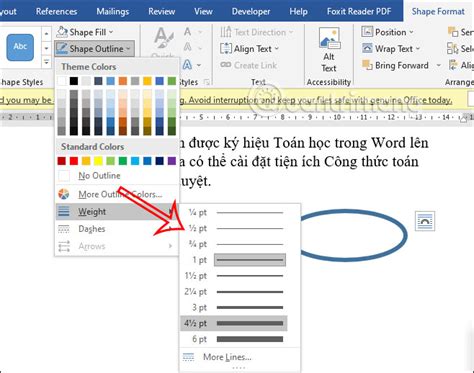Screen dimensions: 474x373
Task: Pick the gold theme color swatch
Action: click(147, 81)
